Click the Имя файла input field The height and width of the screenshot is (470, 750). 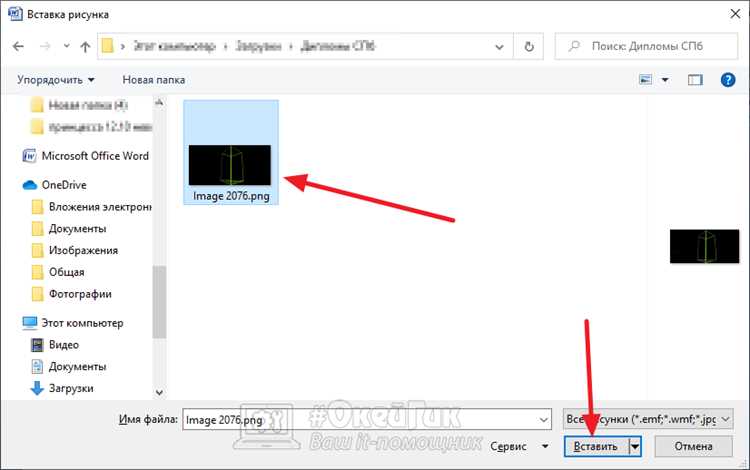367,420
